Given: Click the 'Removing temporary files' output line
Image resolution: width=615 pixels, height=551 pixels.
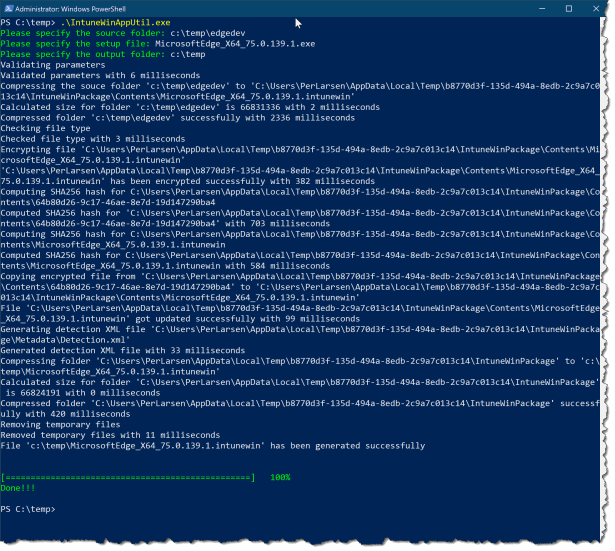Looking at the screenshot, I should (x=59, y=425).
